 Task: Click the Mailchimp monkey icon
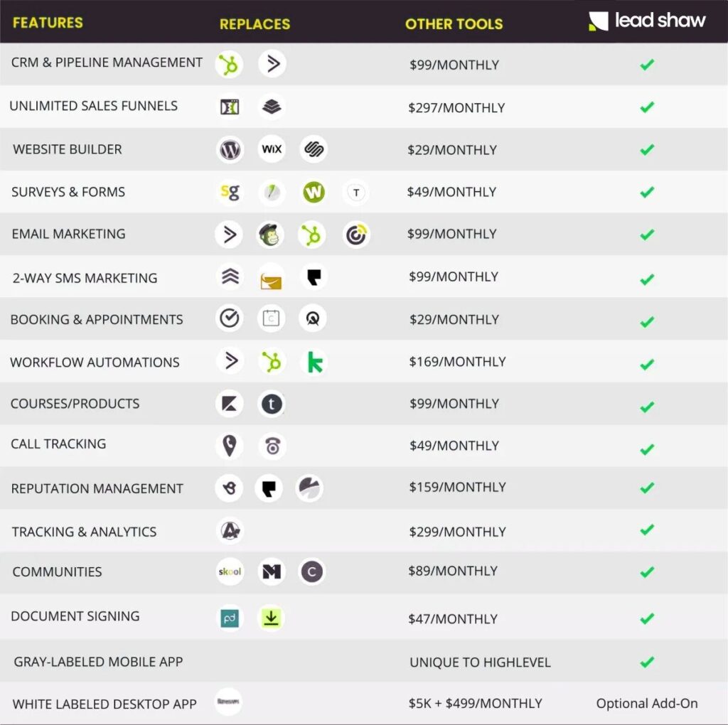(x=270, y=235)
